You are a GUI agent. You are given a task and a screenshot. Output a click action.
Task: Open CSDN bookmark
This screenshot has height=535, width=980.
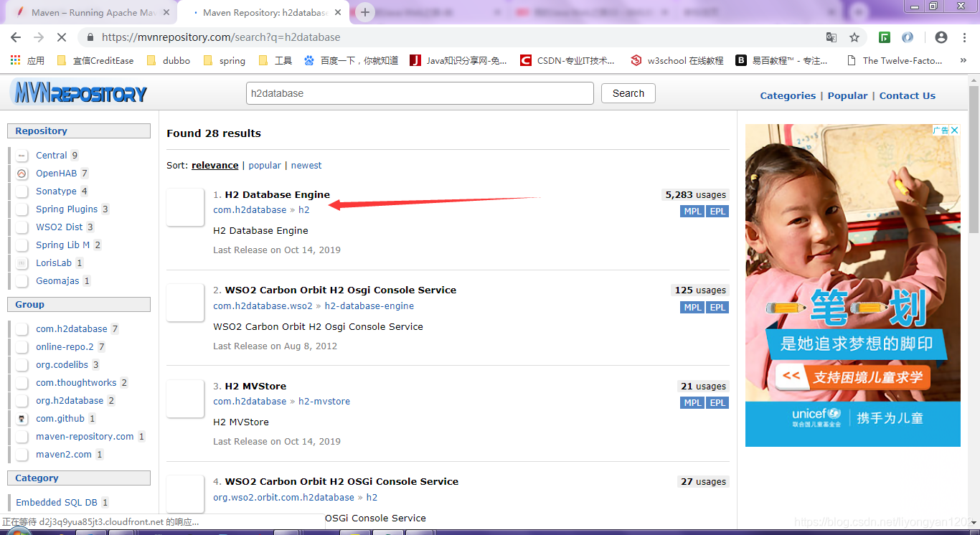[x=567, y=61]
